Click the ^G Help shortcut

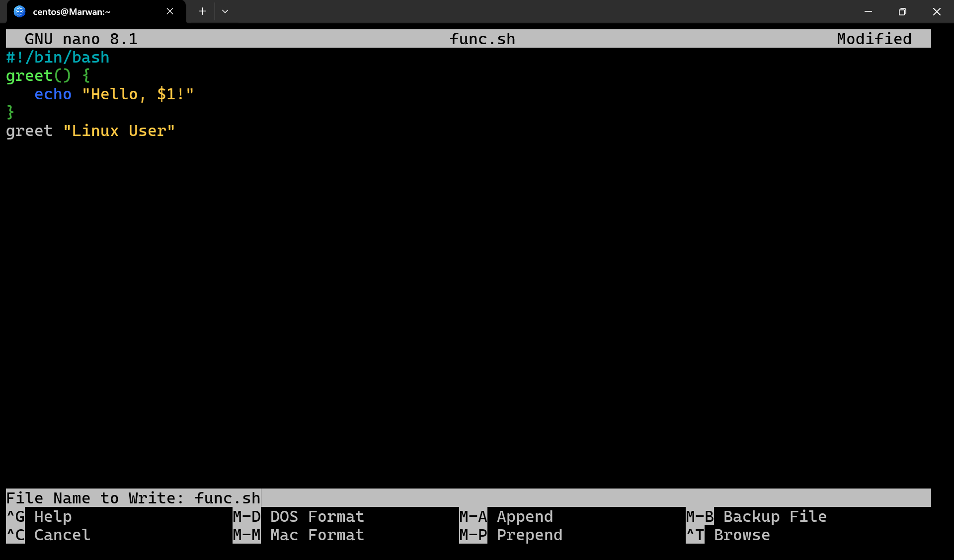point(39,516)
